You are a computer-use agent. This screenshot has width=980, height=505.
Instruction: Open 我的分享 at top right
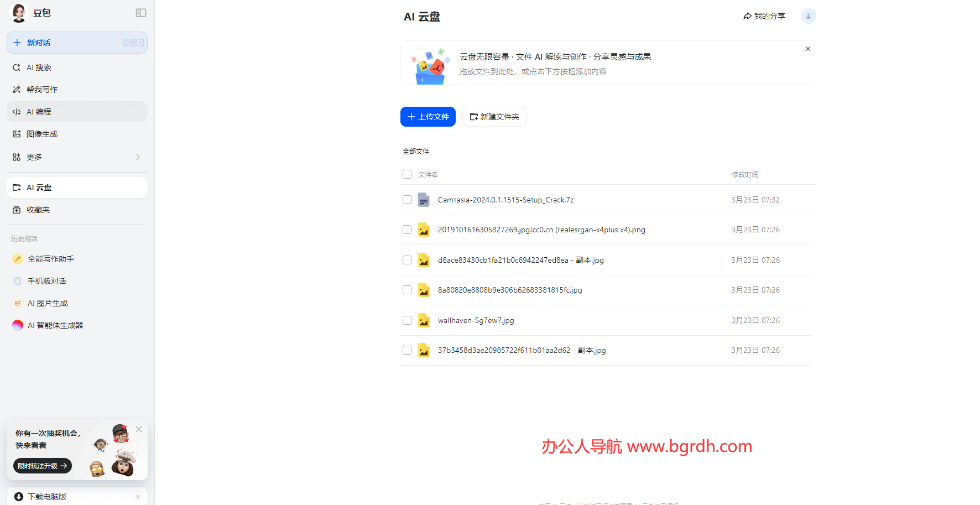(x=764, y=16)
